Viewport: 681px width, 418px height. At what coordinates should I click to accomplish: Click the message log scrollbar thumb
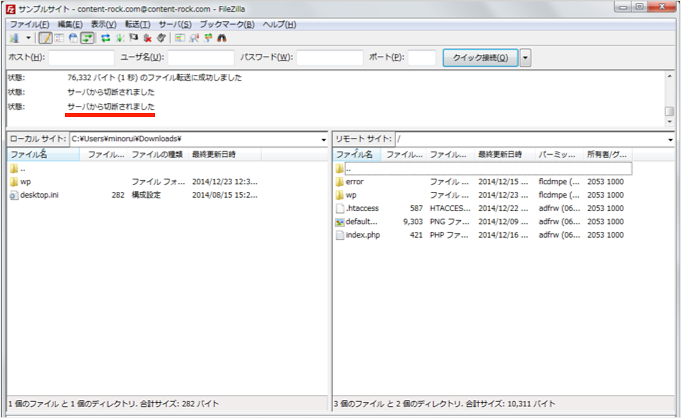click(x=669, y=111)
